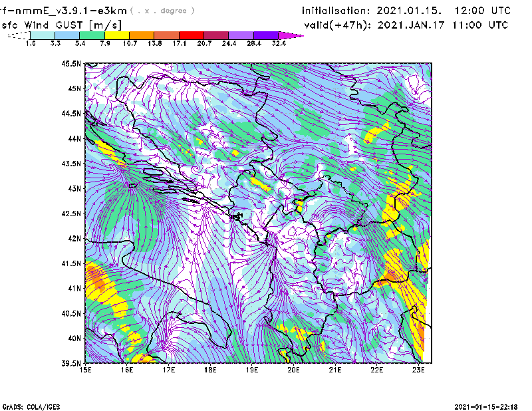
Task: Click the 45.5N latitude label
Action: tap(71, 63)
